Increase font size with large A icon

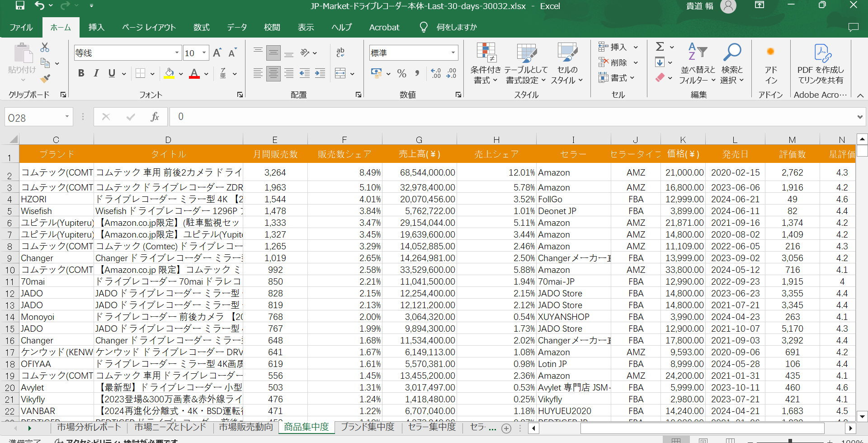coord(217,53)
